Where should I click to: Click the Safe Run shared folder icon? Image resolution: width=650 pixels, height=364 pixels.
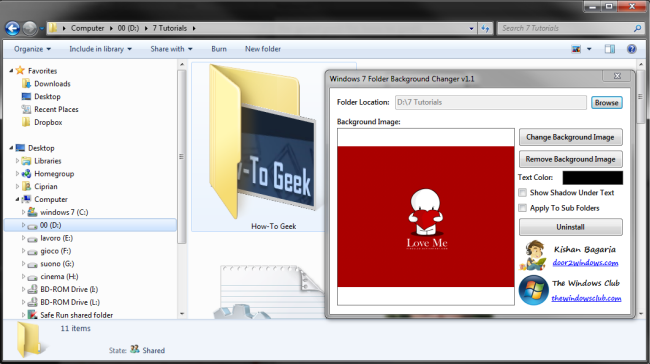pyautogui.click(x=32, y=315)
